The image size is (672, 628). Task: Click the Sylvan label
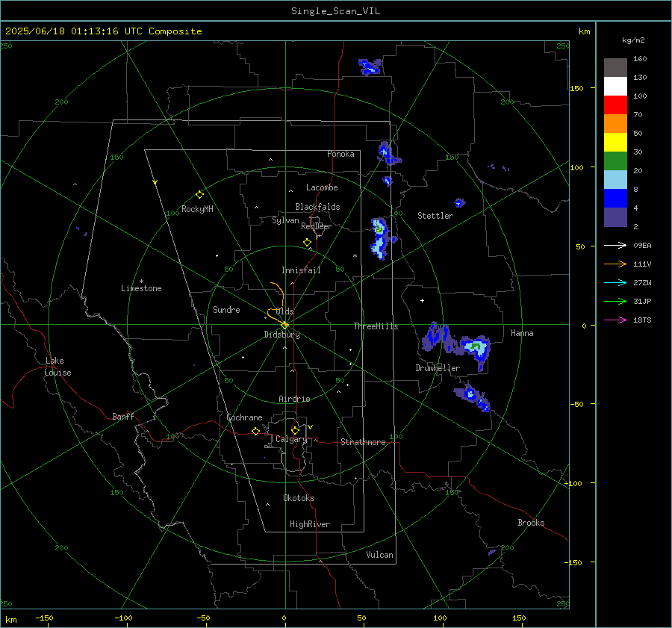point(285,221)
